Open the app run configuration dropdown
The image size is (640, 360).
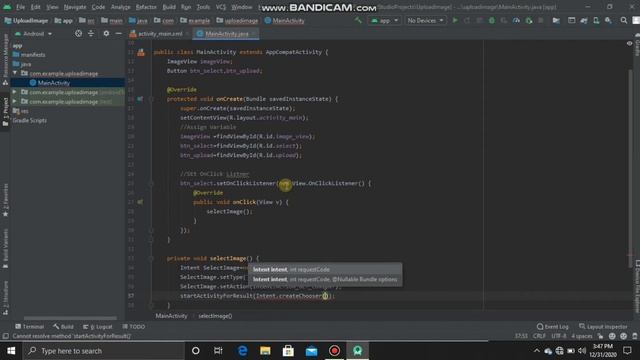click(x=384, y=20)
